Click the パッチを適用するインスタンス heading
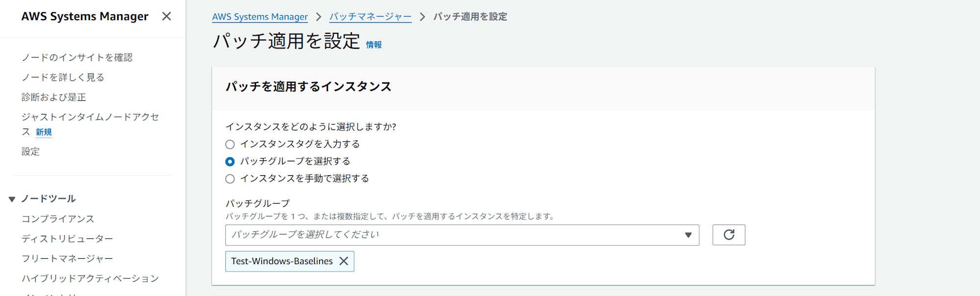This screenshot has width=980, height=296. (x=308, y=87)
